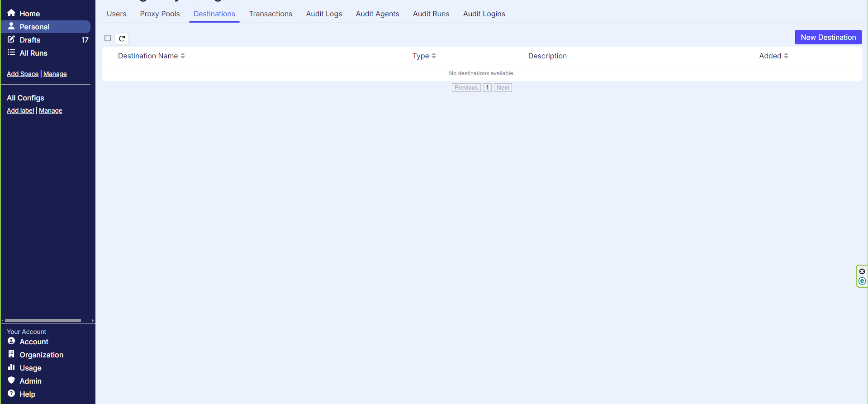Click the Organization building icon

[x=11, y=354]
